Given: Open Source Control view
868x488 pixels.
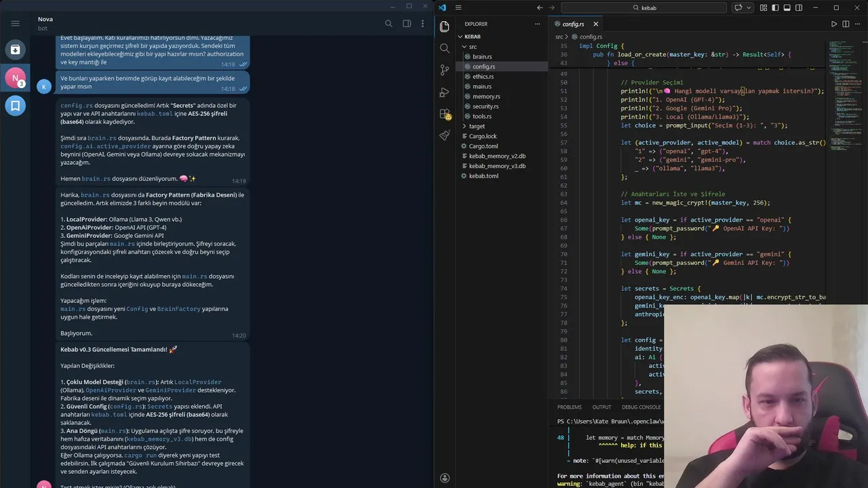Looking at the screenshot, I should click(445, 70).
